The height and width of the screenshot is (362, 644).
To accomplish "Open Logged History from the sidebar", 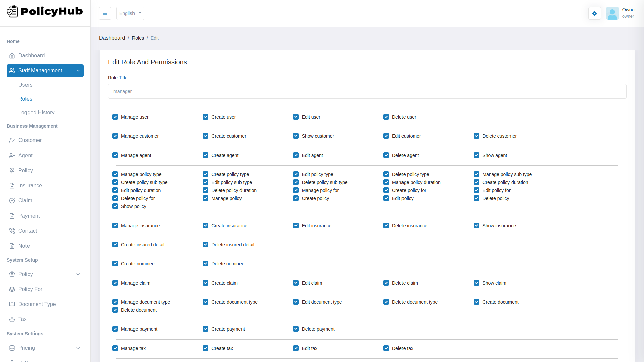I will (x=36, y=112).
